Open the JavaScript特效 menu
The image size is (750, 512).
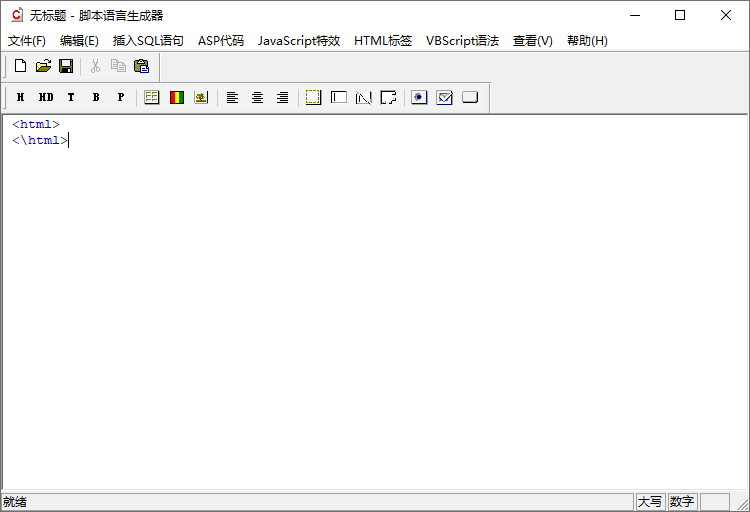298,41
